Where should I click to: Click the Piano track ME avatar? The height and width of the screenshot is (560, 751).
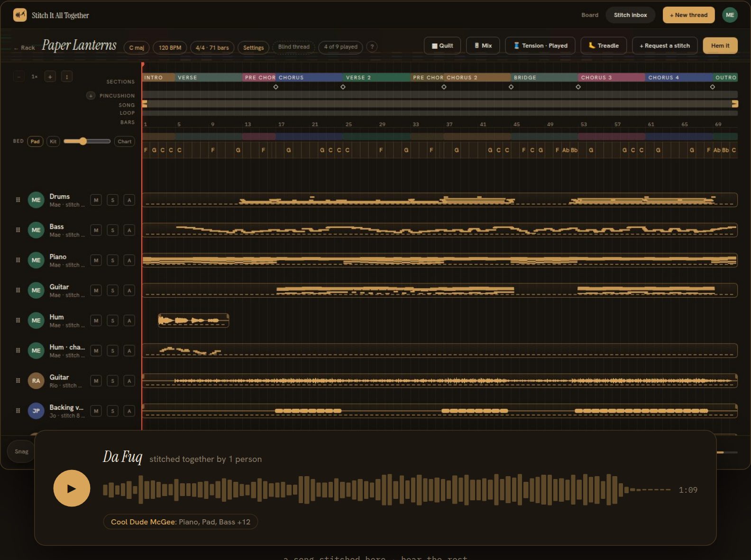pyautogui.click(x=36, y=260)
